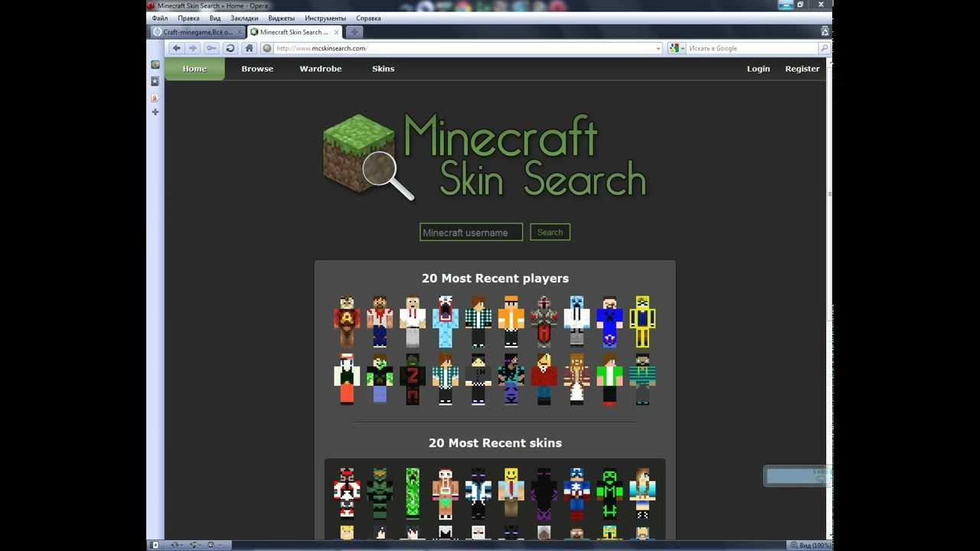
Task: Open the Файл menu
Action: 160,18
